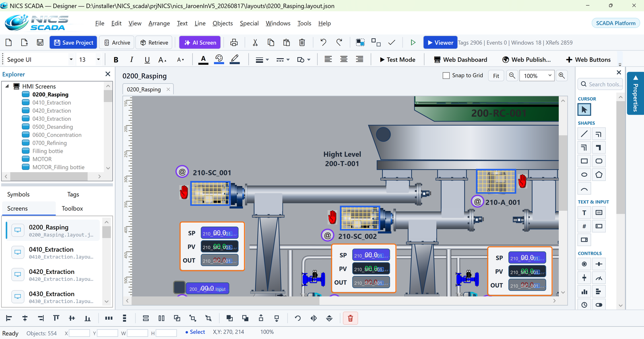The image size is (644, 339).
Task: Click the Search tools input field
Action: point(601,84)
